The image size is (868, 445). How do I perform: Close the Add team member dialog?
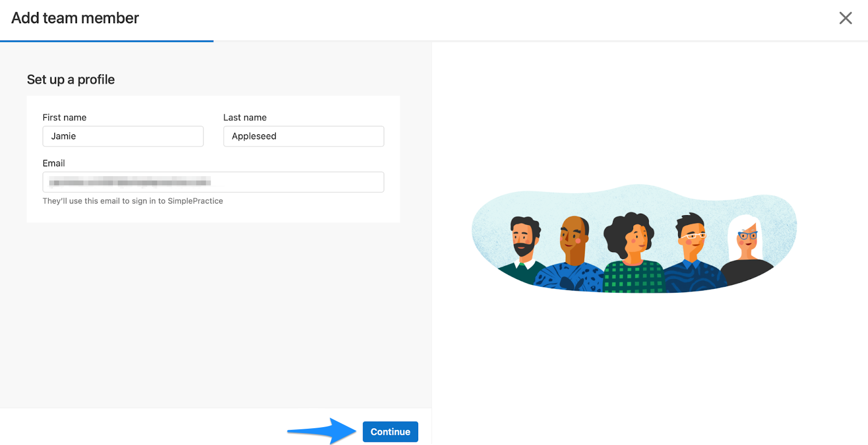pos(845,18)
